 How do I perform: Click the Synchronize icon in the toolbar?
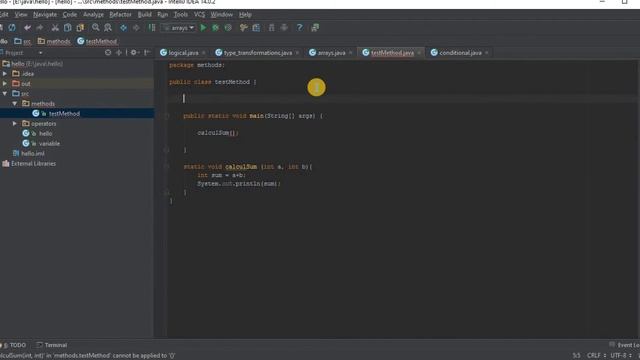[12, 28]
